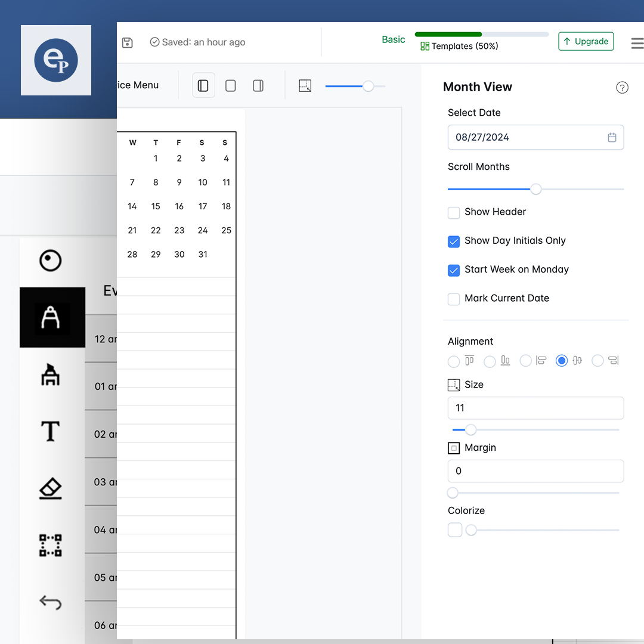The height and width of the screenshot is (644, 644).
Task: Click the Scroll Months slider handle
Action: [536, 189]
